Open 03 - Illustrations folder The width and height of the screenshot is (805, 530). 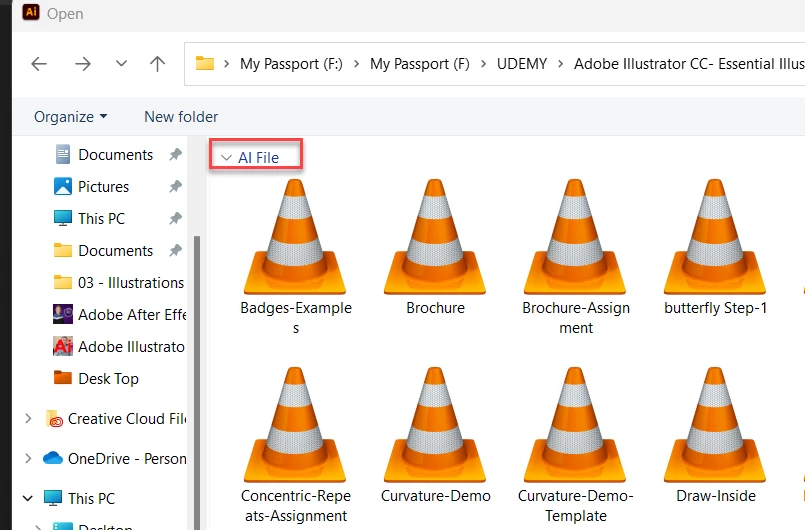(x=130, y=282)
